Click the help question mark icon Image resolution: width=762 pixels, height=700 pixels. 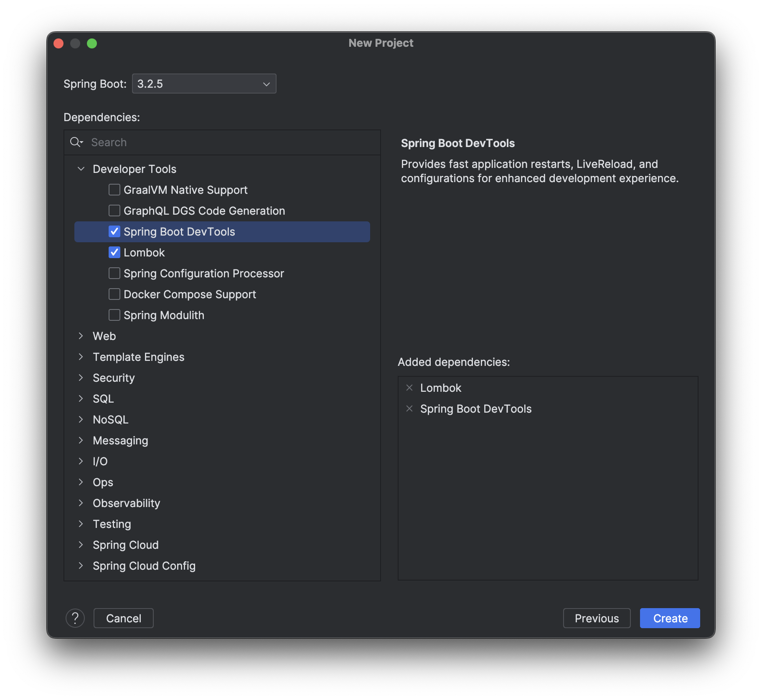(x=75, y=618)
